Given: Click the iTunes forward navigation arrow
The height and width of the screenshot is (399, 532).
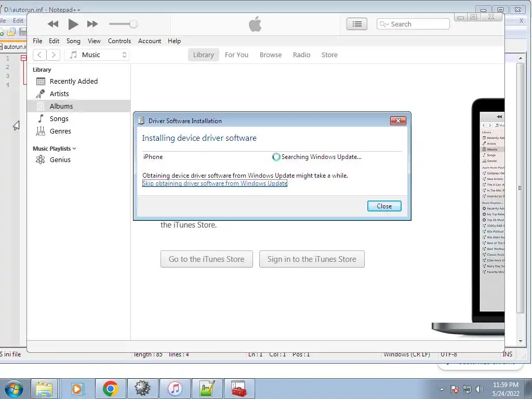Looking at the screenshot, I should (x=54, y=55).
